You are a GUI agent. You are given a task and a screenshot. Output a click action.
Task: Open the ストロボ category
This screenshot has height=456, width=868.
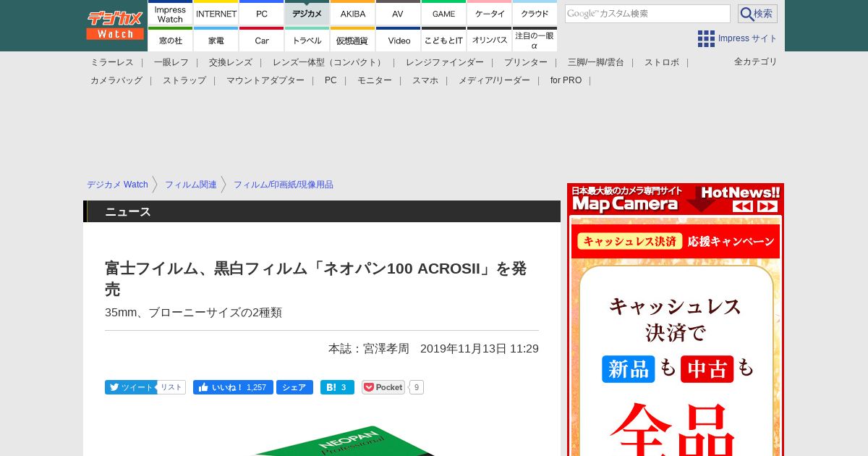[662, 62]
